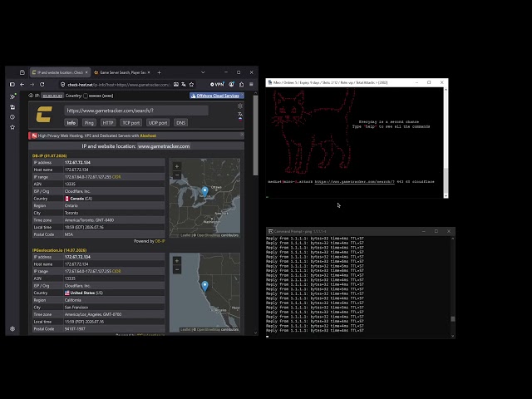Toggle the VPN in the toolbar
The width and height of the screenshot is (532, 399).
(217, 85)
